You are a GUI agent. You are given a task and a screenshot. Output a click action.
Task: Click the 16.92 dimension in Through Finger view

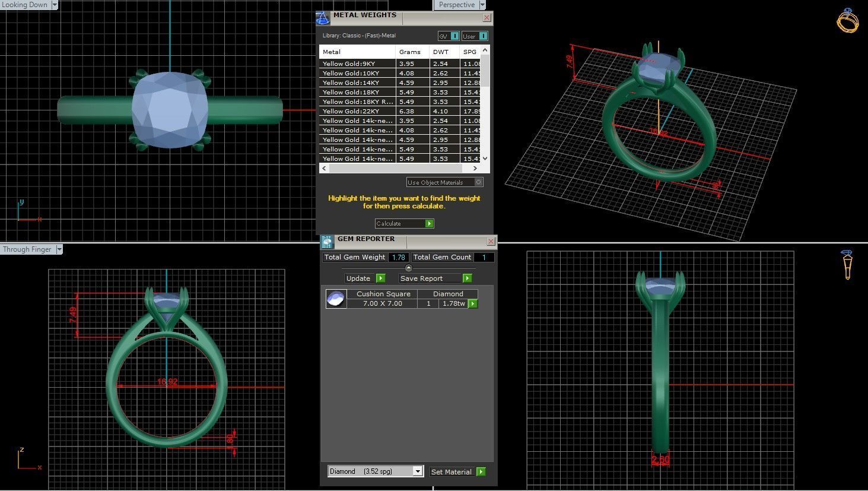tap(167, 382)
